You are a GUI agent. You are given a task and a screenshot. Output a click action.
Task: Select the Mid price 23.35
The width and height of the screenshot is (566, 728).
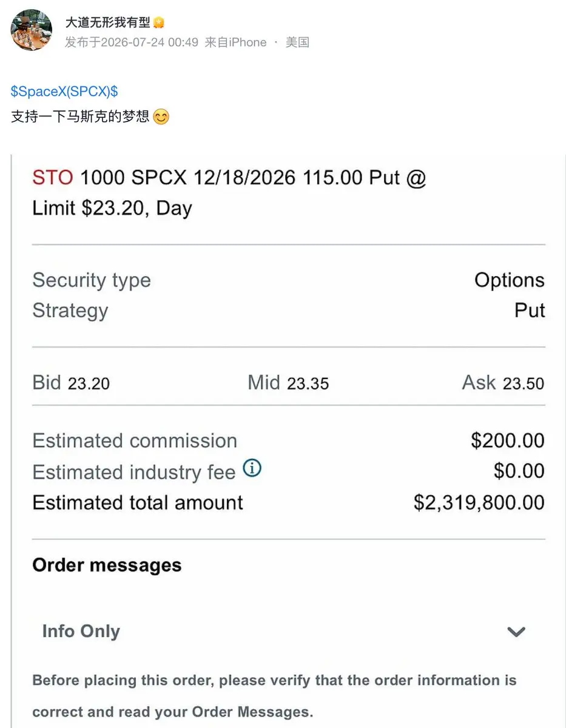pos(308,383)
